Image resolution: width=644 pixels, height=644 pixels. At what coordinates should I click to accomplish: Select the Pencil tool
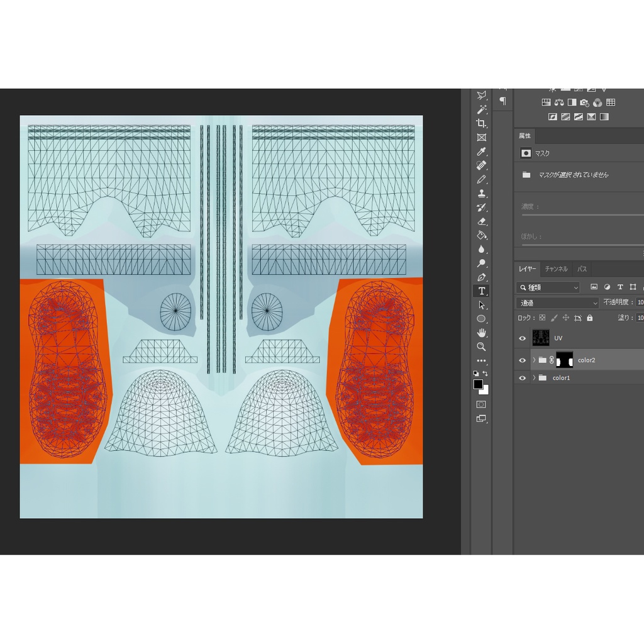[x=481, y=179]
